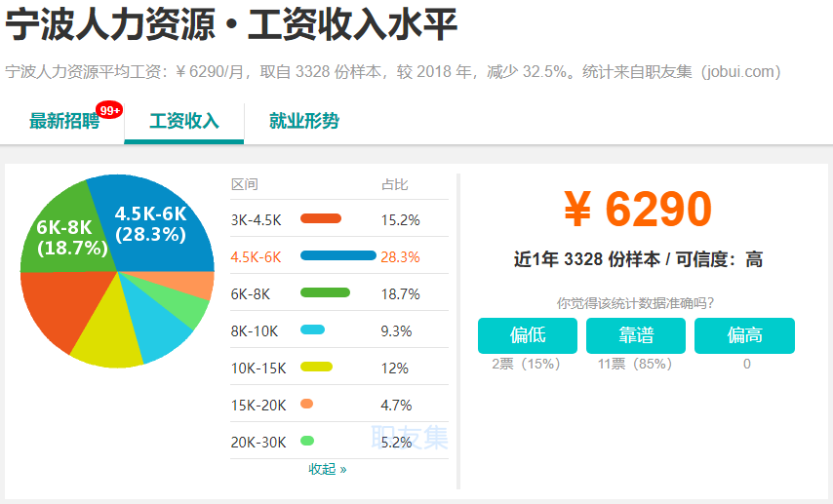The image size is (833, 504).
Task: Select the orange-red 3K-4.5K pie slice
Action: [x=59, y=305]
